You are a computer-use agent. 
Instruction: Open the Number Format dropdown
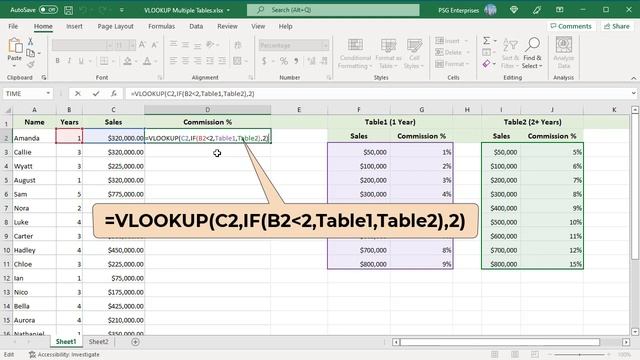[325, 45]
